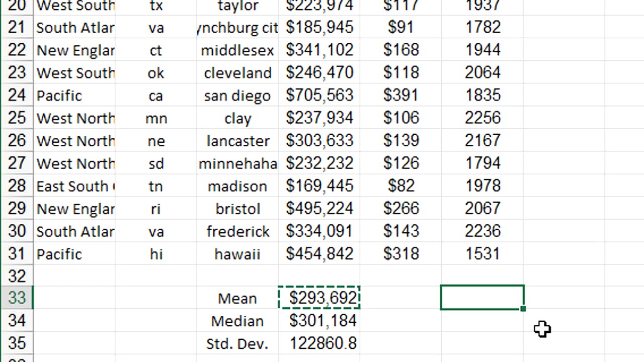Click the Median value $301,184 cell
The width and height of the screenshot is (644, 362).
319,321
